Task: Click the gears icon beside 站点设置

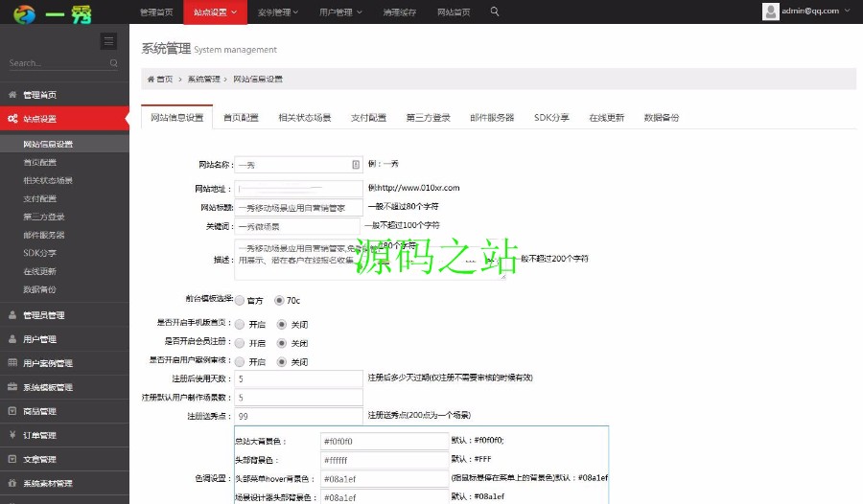Action: click(x=12, y=118)
